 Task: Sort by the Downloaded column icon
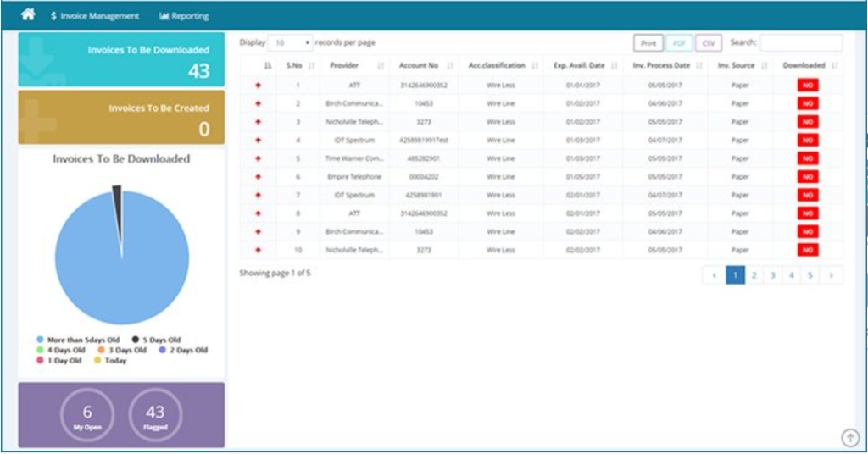[x=836, y=66]
